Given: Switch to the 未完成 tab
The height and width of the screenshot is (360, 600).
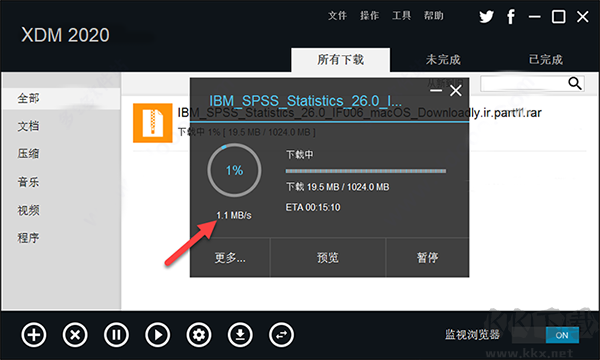Looking at the screenshot, I should tap(443, 60).
